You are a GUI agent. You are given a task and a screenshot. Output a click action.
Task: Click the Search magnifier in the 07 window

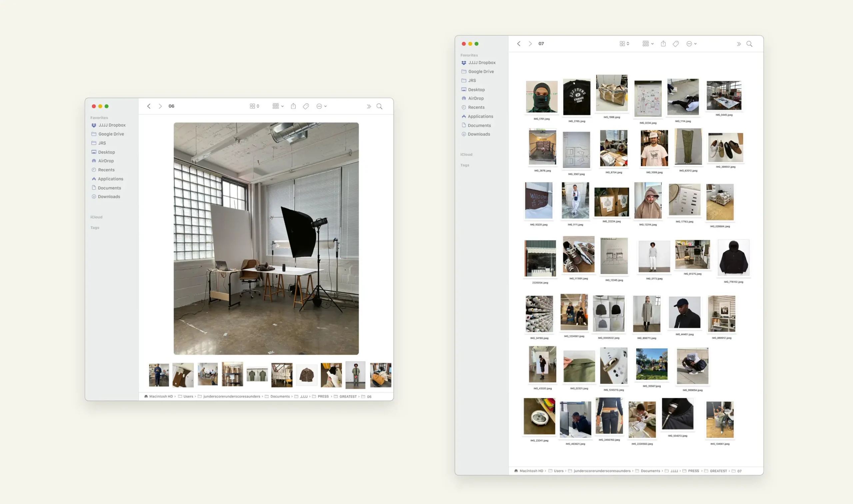tap(749, 44)
